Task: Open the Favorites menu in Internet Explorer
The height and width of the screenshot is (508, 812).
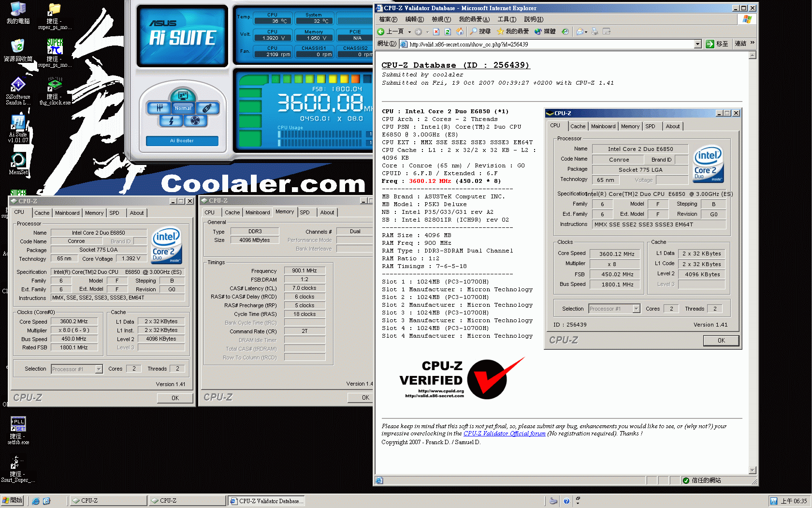Action: 474,19
